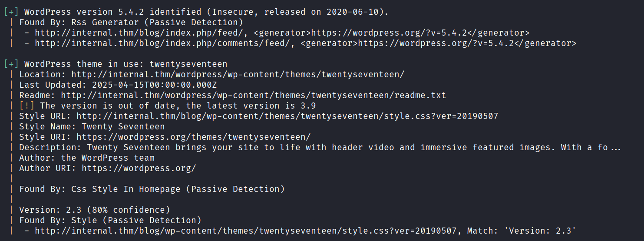Click the [+] marker beside WordPress version line

click(11, 12)
